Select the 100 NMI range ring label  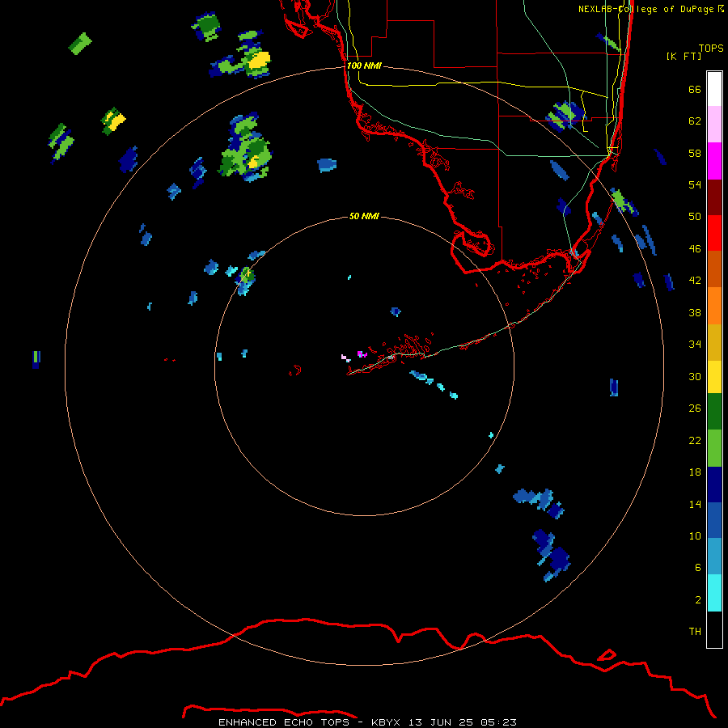coord(364,66)
